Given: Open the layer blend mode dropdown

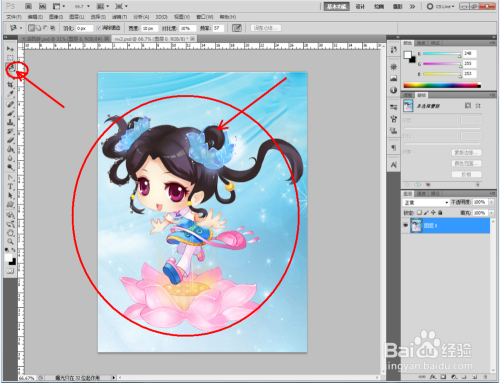Looking at the screenshot, I should (x=426, y=202).
